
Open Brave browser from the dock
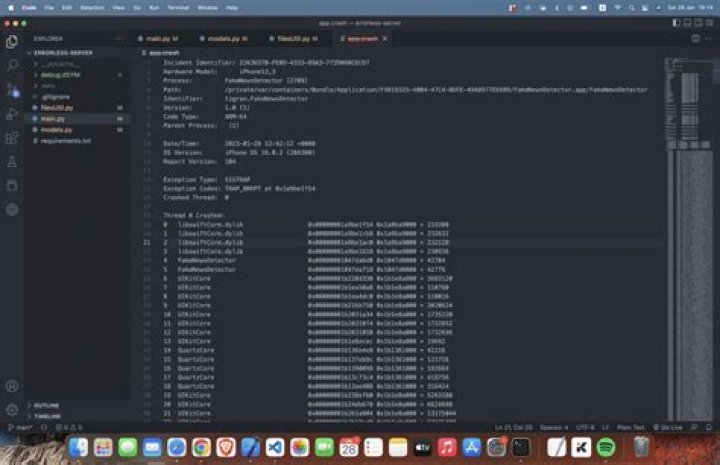pyautogui.click(x=226, y=448)
